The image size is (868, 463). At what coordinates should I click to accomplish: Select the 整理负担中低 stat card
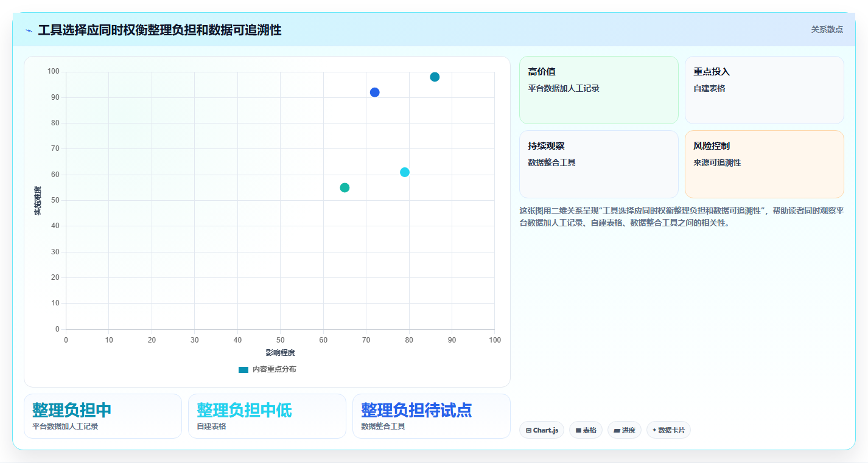(267, 416)
